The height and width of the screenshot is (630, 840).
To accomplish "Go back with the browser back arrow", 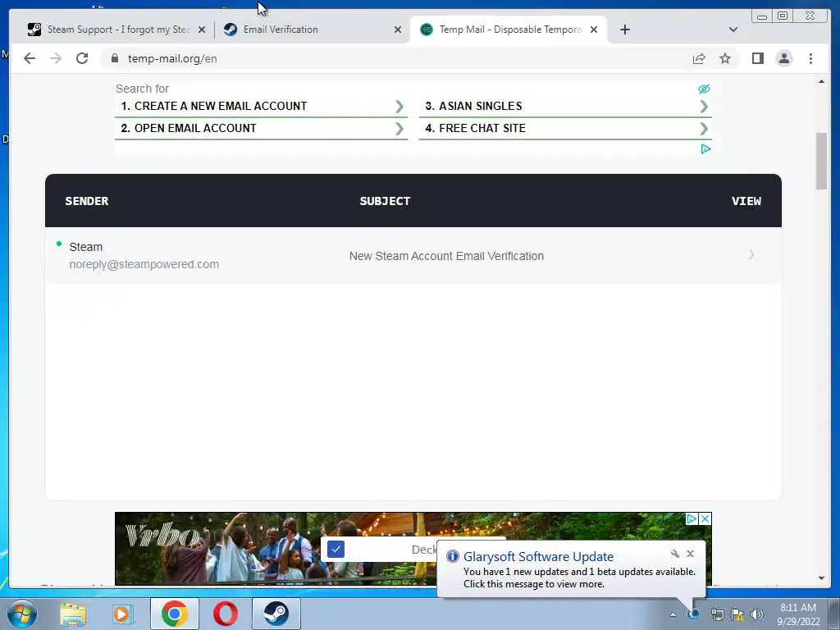I will point(30,58).
